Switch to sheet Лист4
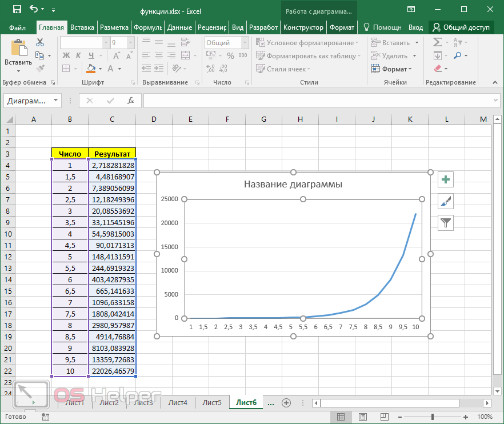The width and height of the screenshot is (504, 424). coord(178,402)
